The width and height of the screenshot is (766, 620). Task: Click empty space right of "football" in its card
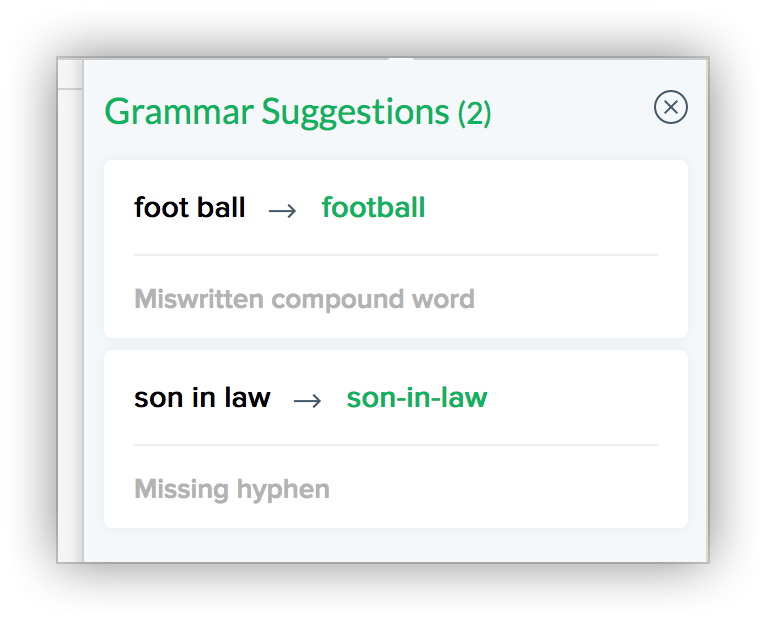(x=550, y=208)
